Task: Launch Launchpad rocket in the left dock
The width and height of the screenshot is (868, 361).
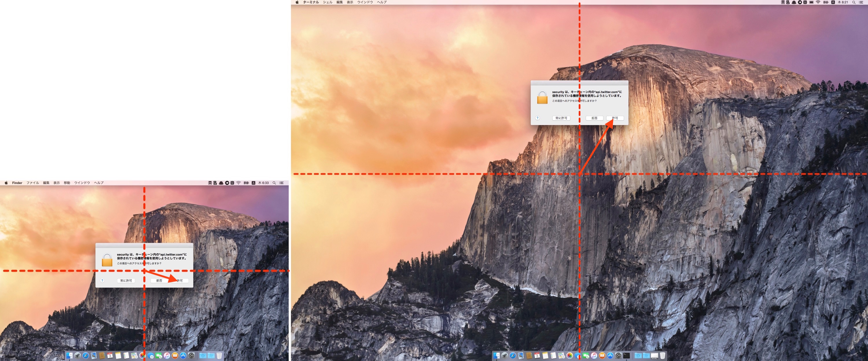Action: (x=78, y=355)
